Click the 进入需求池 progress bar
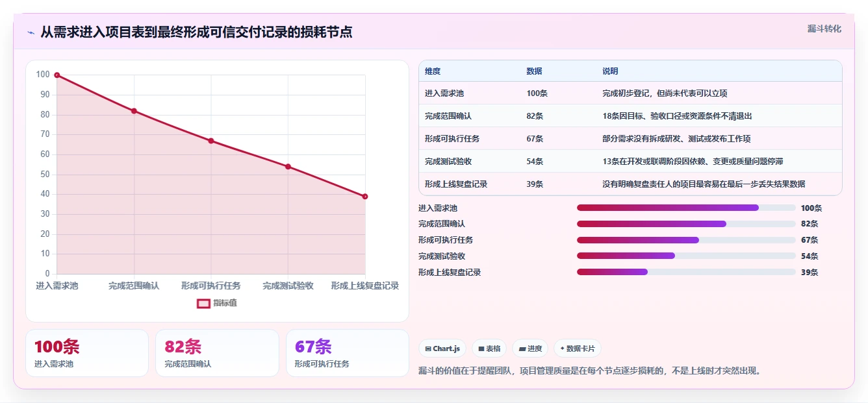The height and width of the screenshot is (403, 868). click(686, 208)
